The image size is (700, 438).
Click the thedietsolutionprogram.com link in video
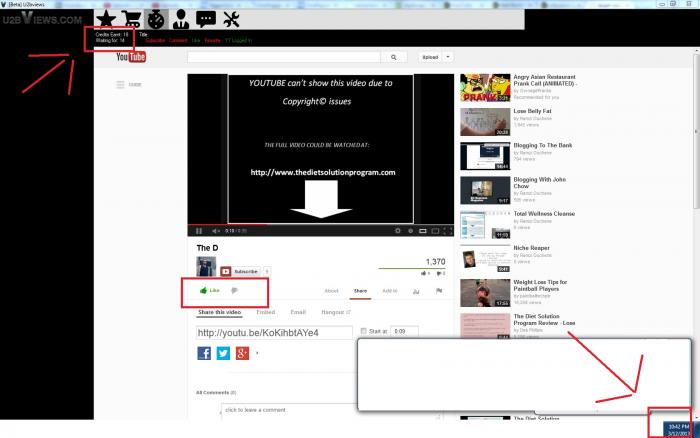pos(323,172)
